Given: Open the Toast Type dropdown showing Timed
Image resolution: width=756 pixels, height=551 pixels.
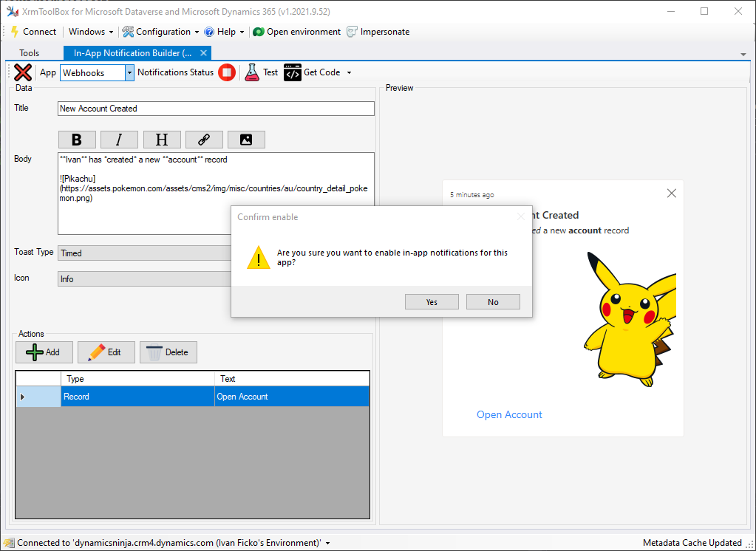Looking at the screenshot, I should pos(145,253).
